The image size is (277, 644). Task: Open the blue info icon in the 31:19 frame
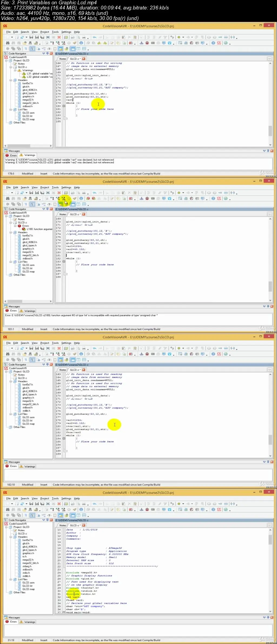81,510
